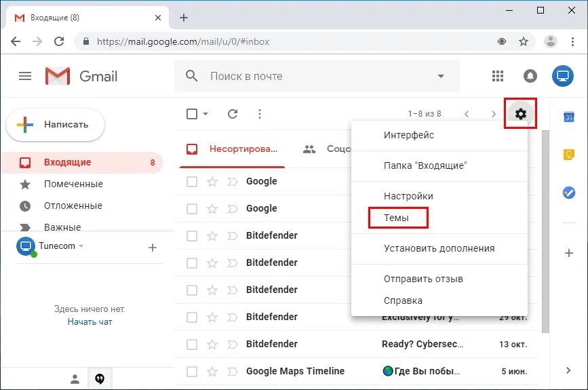The image size is (588, 390).
Task: Click the browser address bar URL
Action: point(183,41)
